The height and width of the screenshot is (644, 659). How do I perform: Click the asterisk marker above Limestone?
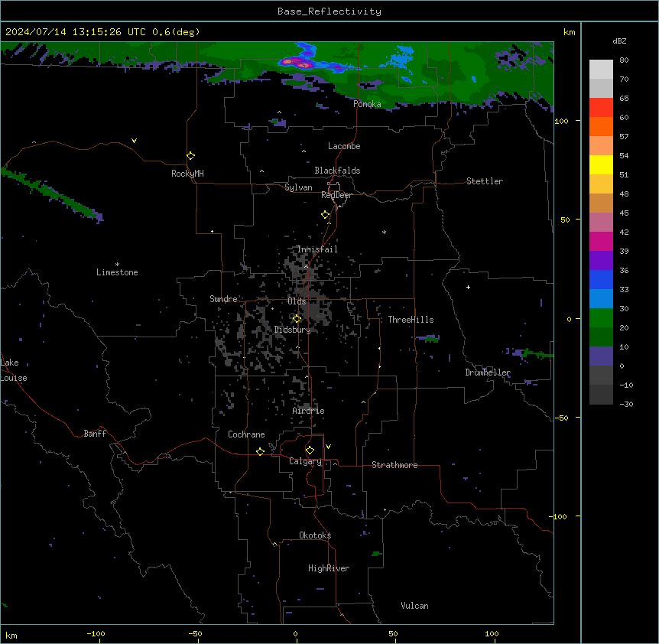tap(117, 265)
